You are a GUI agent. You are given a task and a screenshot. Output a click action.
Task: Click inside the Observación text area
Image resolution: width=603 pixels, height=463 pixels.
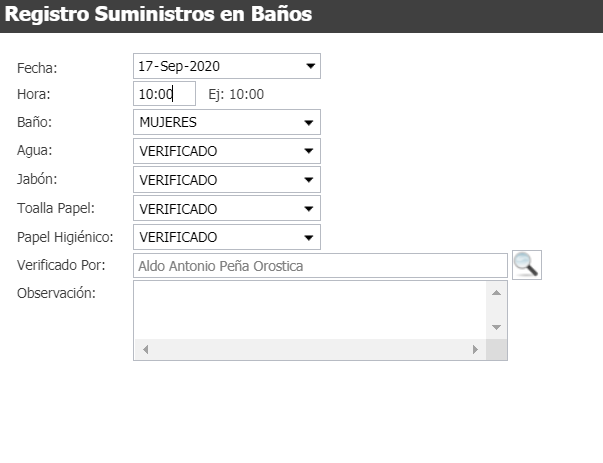pos(310,310)
